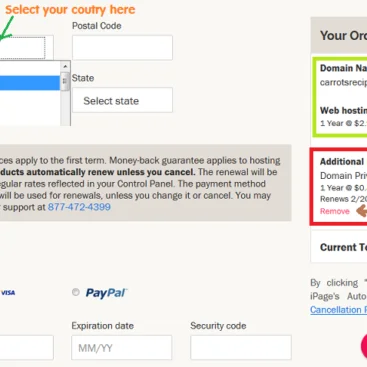This screenshot has width=367, height=367.
Task: Open the Select state dropdown
Action: (122, 100)
